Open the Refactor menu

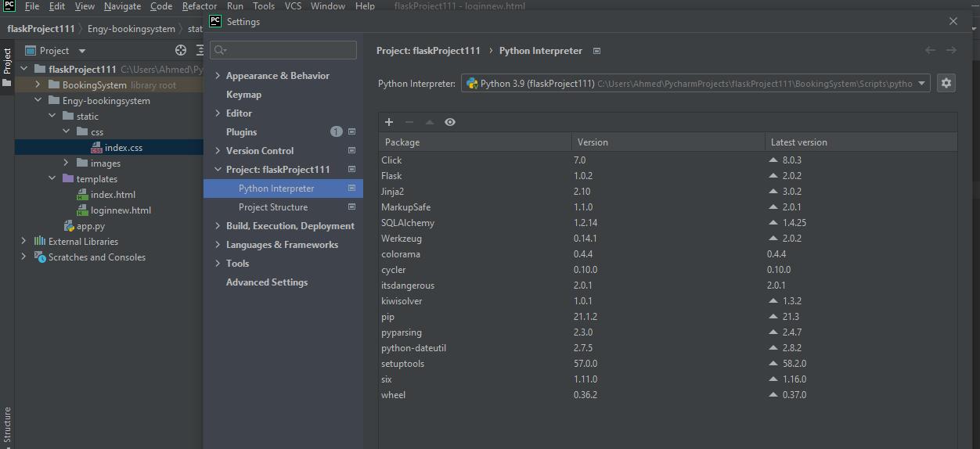tap(199, 6)
